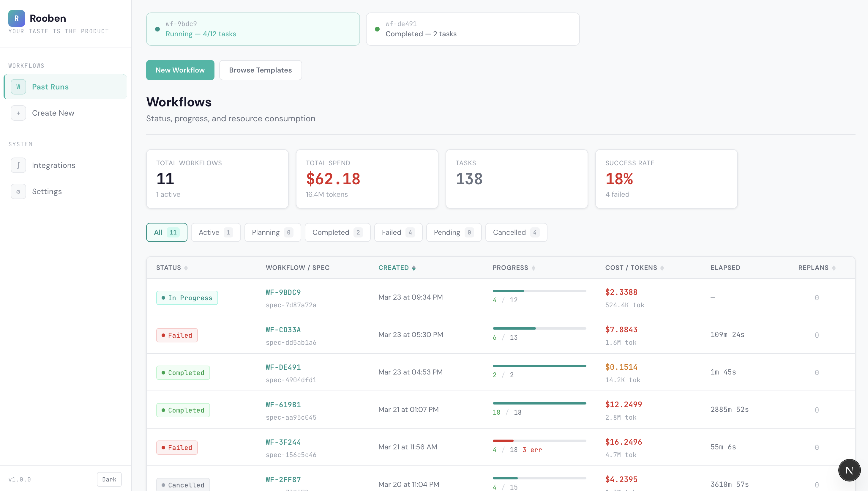Open workflow WF-CD33A link

[283, 330]
